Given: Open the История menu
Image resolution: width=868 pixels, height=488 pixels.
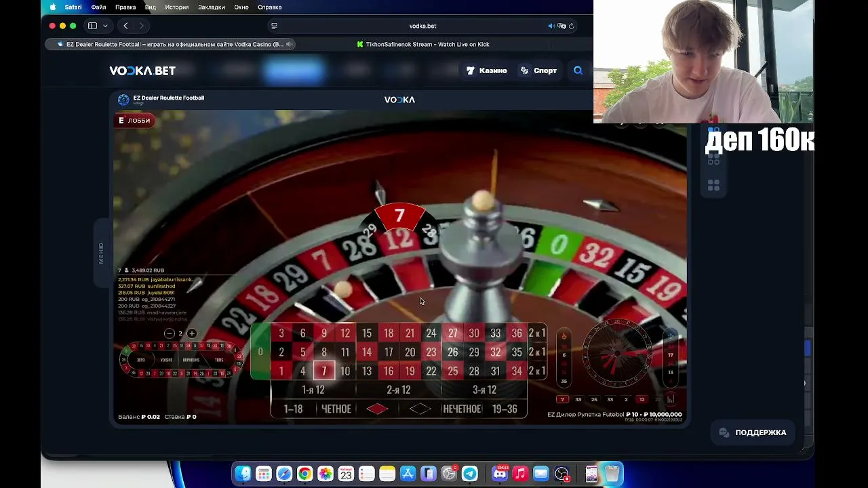Looking at the screenshot, I should pyautogui.click(x=176, y=7).
